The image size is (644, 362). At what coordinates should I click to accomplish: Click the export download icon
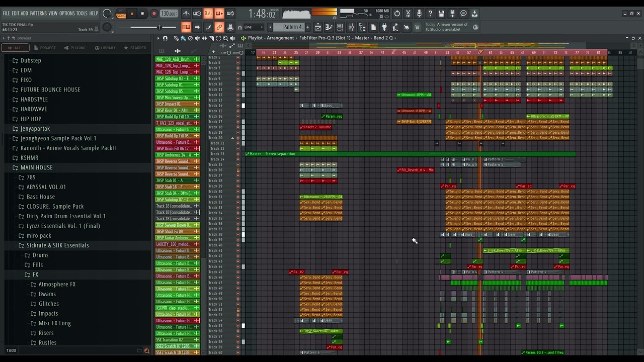click(x=474, y=14)
